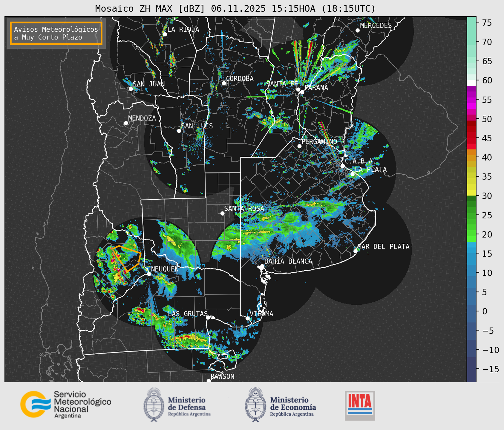504x430 pixels.
Task: Click the Mendoza city marker dot
Action: click(x=126, y=123)
